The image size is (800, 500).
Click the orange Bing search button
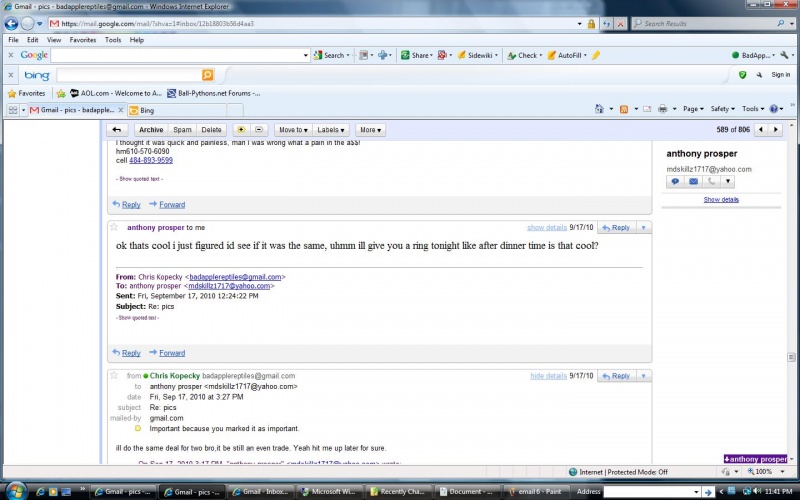208,75
